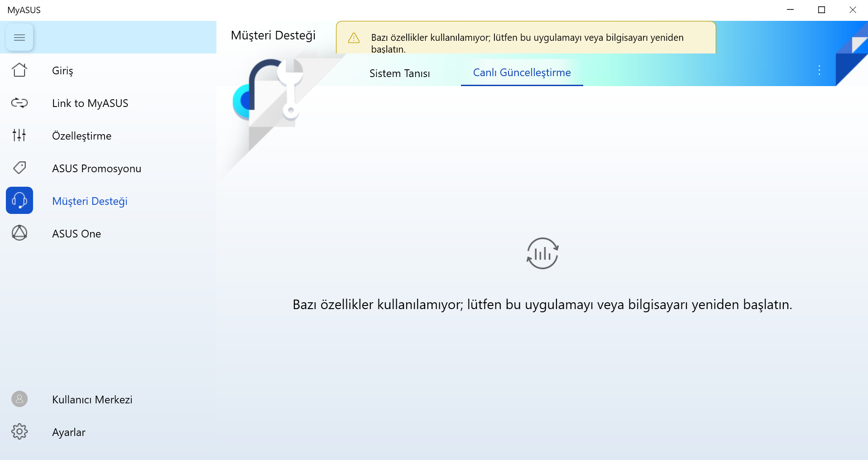
Task: Open ASUS One menu entry
Action: tap(77, 234)
